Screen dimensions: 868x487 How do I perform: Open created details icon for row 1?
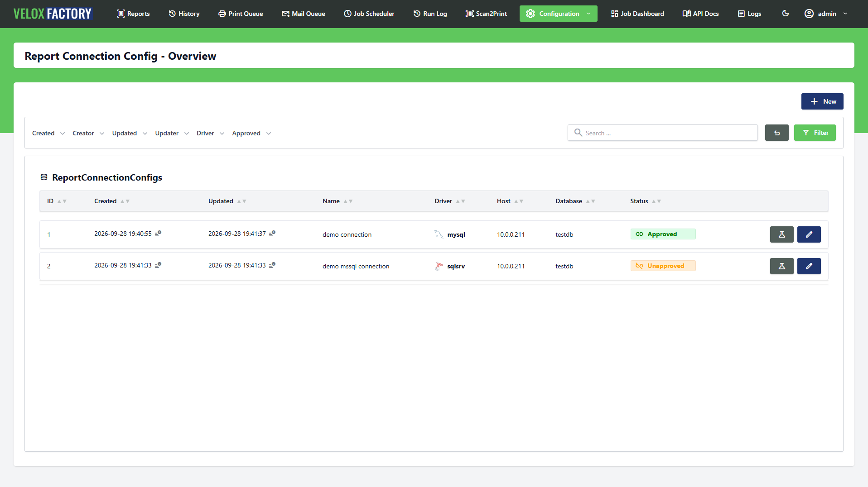[158, 234]
